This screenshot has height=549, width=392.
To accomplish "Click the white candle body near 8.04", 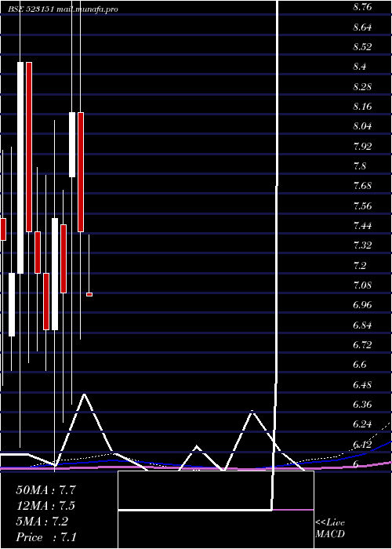I will click(72, 144).
